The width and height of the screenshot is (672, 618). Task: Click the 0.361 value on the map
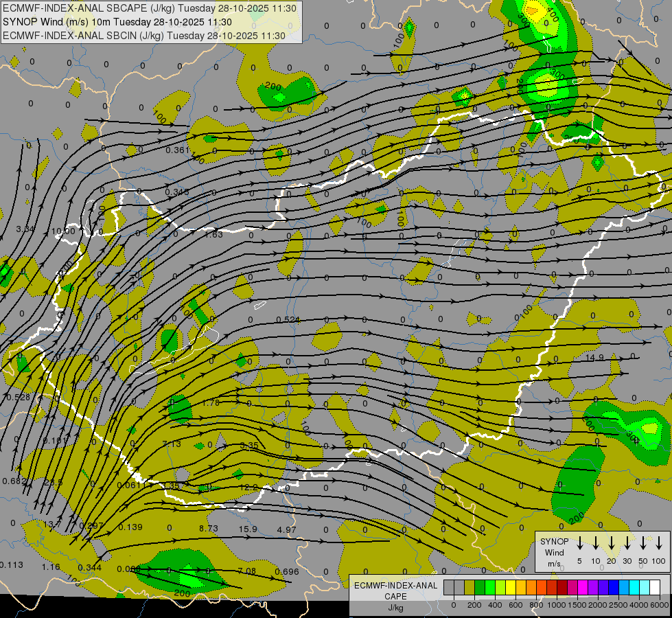pyautogui.click(x=177, y=150)
